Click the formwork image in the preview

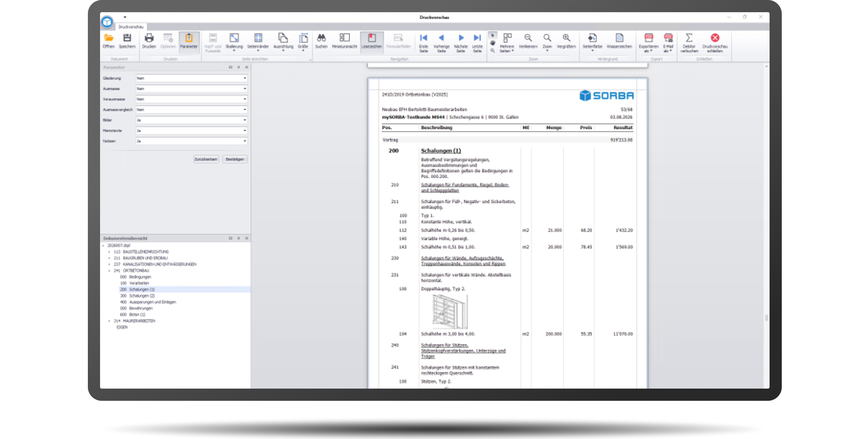(x=450, y=311)
